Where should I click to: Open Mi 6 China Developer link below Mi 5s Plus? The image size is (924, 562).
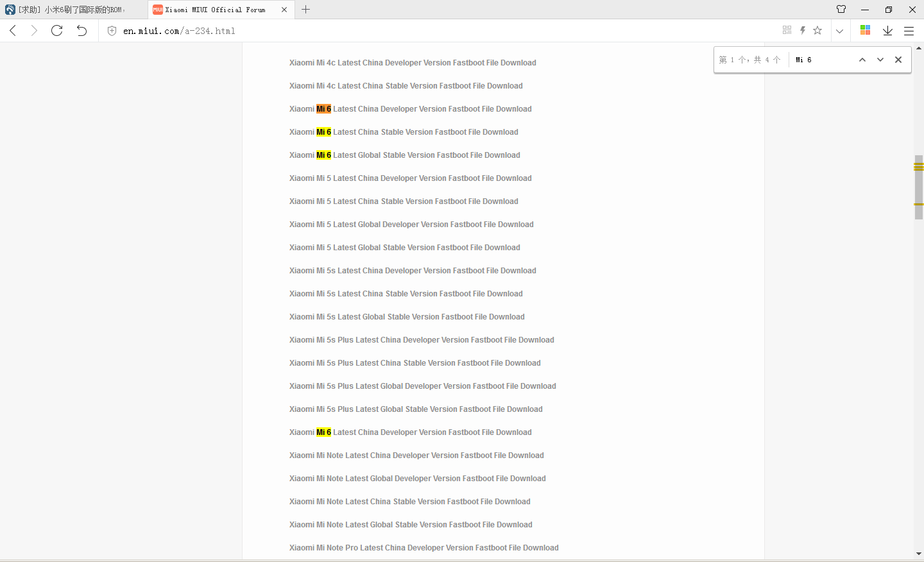(410, 432)
